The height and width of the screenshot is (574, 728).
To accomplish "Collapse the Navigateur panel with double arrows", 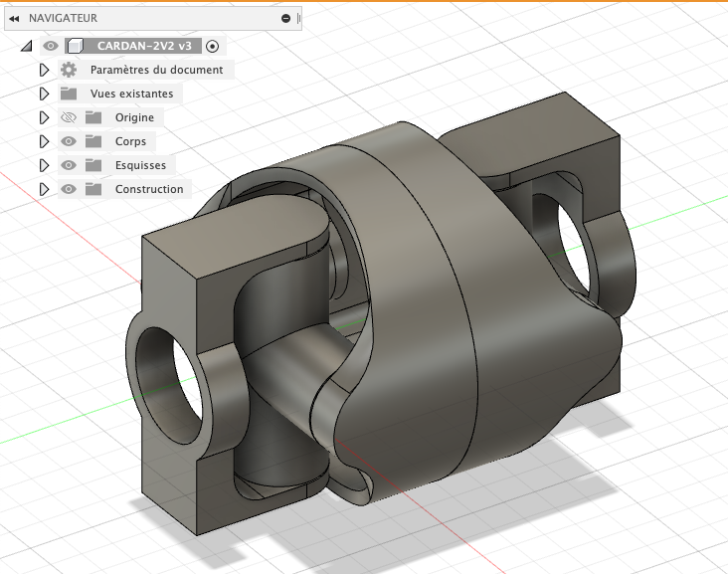I will 15,18.
